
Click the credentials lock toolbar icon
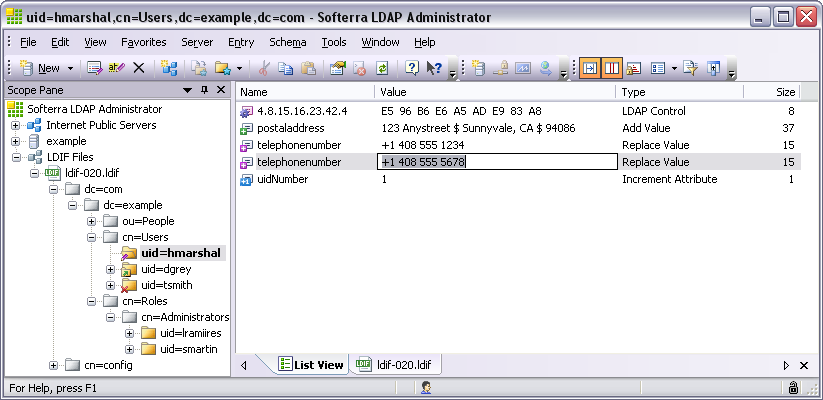[x=501, y=68]
